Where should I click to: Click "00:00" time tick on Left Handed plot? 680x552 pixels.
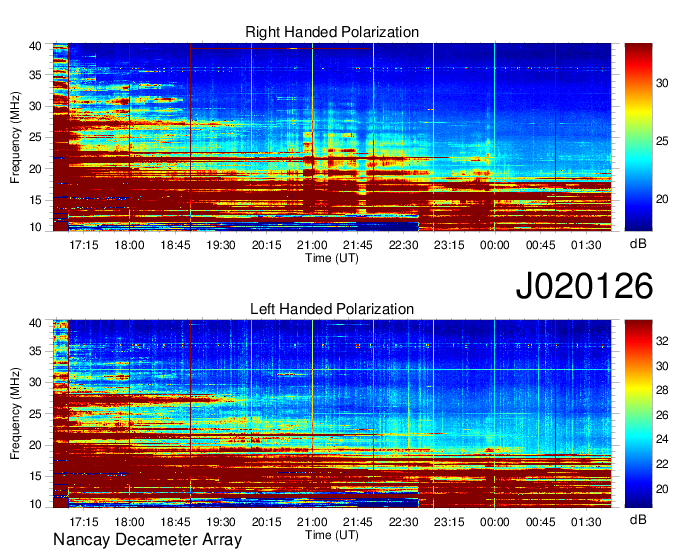494,522
